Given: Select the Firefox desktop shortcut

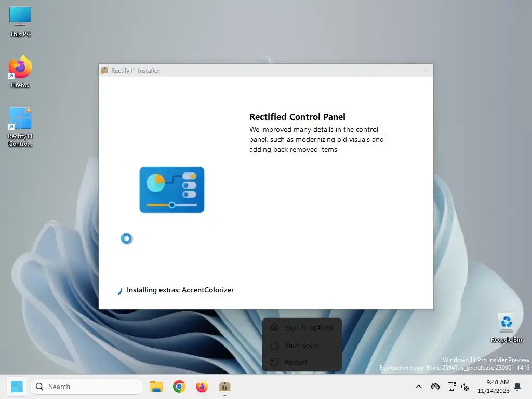Looking at the screenshot, I should (x=20, y=72).
